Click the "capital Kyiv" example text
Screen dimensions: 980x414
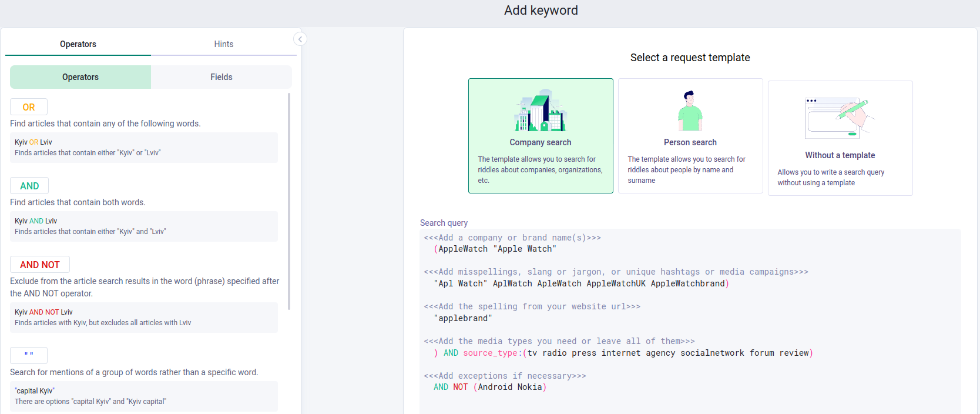35,391
